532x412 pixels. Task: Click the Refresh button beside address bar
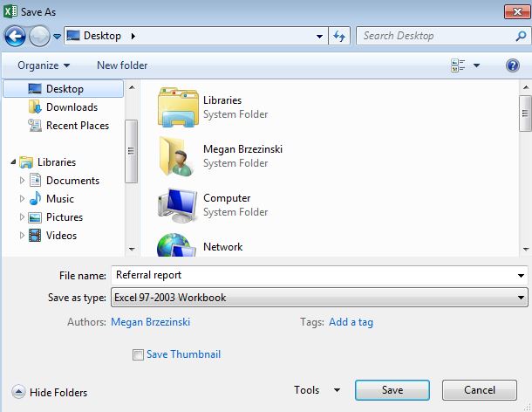[339, 36]
